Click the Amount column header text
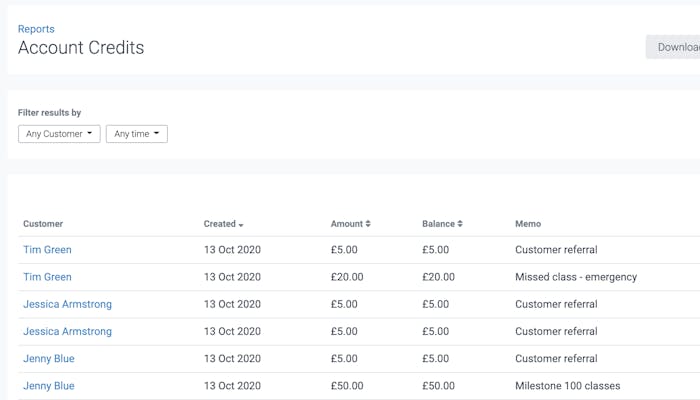Image resolution: width=700 pixels, height=400 pixels. click(346, 224)
